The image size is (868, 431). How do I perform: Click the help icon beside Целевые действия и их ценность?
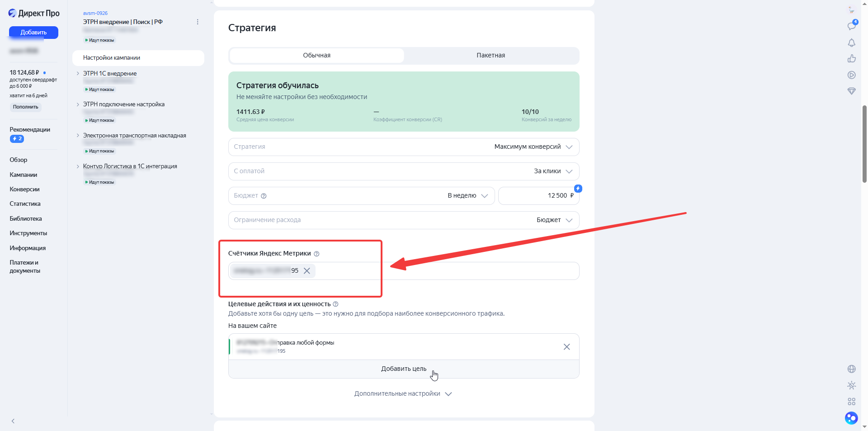pyautogui.click(x=335, y=304)
